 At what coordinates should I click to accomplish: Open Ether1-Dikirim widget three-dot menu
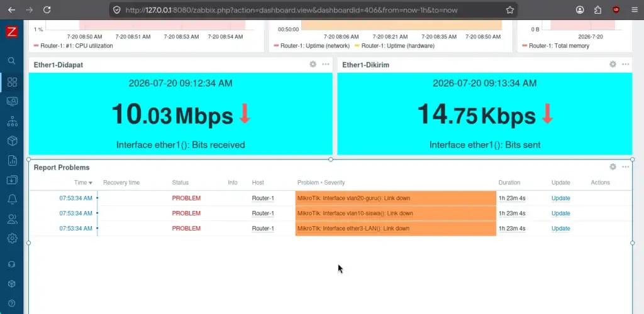click(626, 64)
